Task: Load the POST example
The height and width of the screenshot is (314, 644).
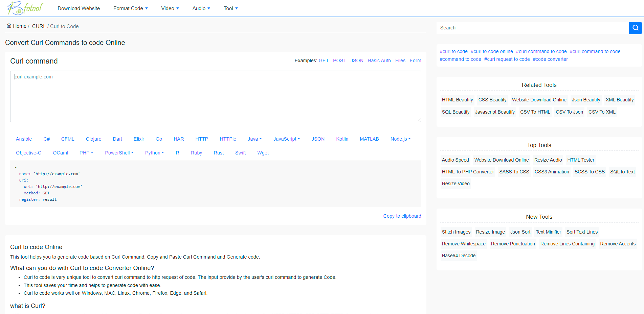Action: click(339, 61)
